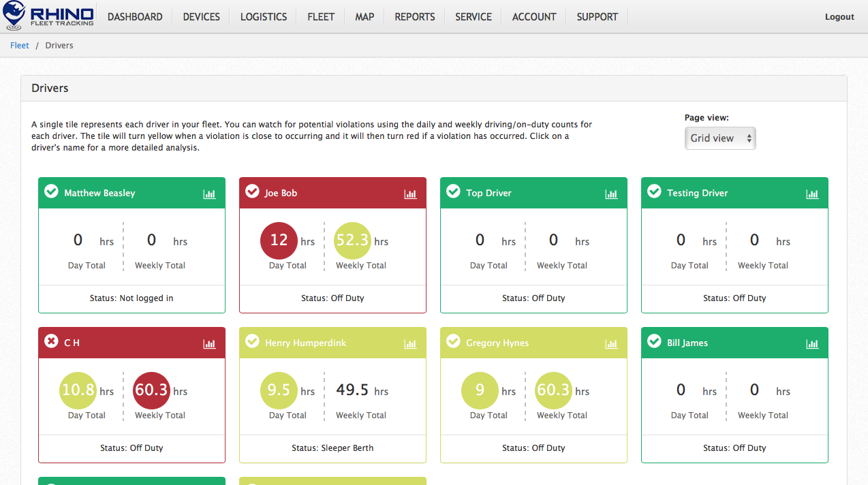Open Bill James driver details
Viewport: 868px width, 485px height.
click(x=687, y=343)
